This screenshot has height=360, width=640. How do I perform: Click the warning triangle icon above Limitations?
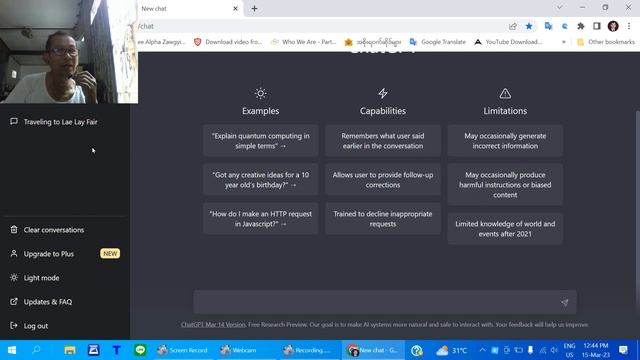click(505, 93)
